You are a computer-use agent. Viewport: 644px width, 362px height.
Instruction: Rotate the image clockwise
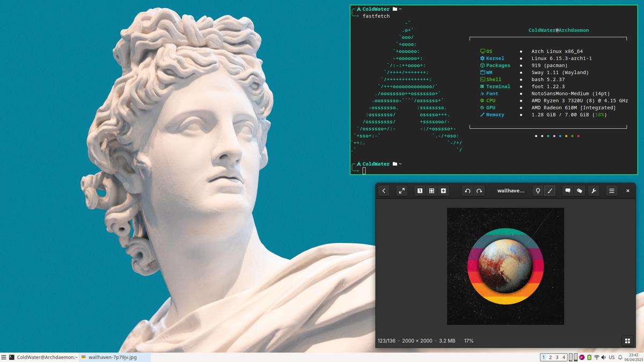point(479,191)
